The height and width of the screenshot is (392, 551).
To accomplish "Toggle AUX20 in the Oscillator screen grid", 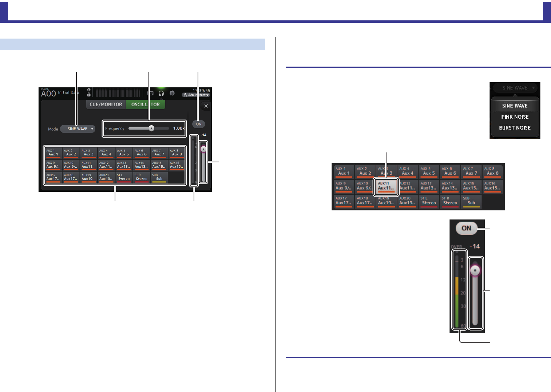I will click(x=106, y=178).
